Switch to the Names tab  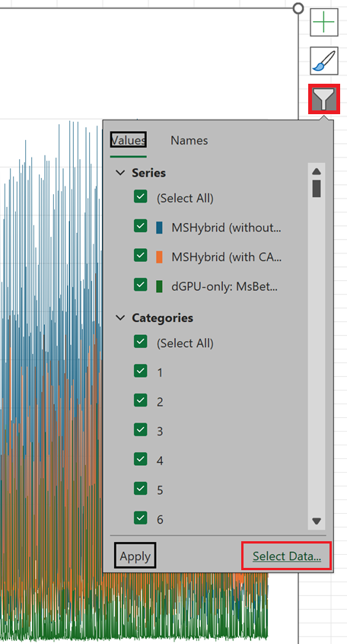point(189,141)
